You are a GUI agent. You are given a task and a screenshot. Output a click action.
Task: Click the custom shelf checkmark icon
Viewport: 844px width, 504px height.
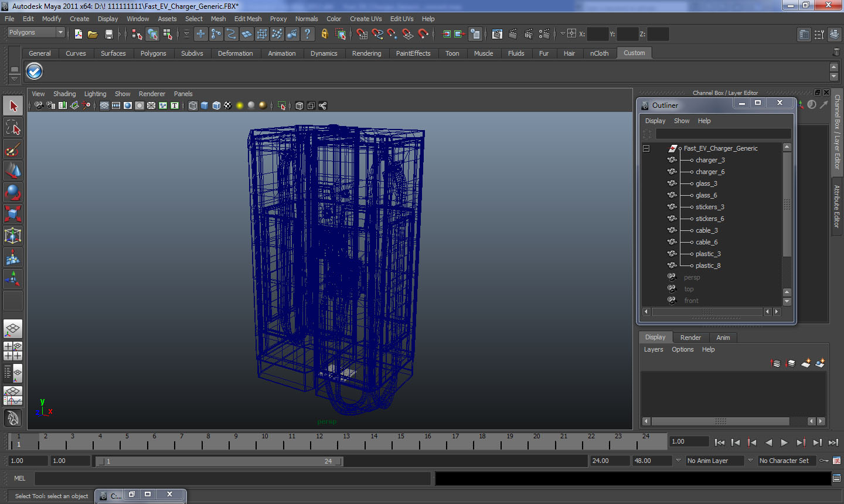(34, 71)
